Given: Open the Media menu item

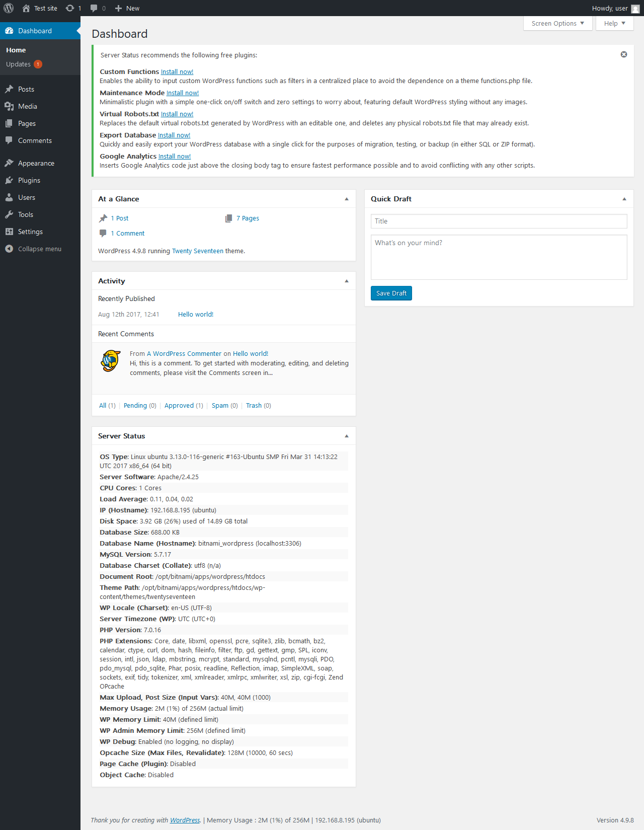Looking at the screenshot, I should tap(40, 106).
